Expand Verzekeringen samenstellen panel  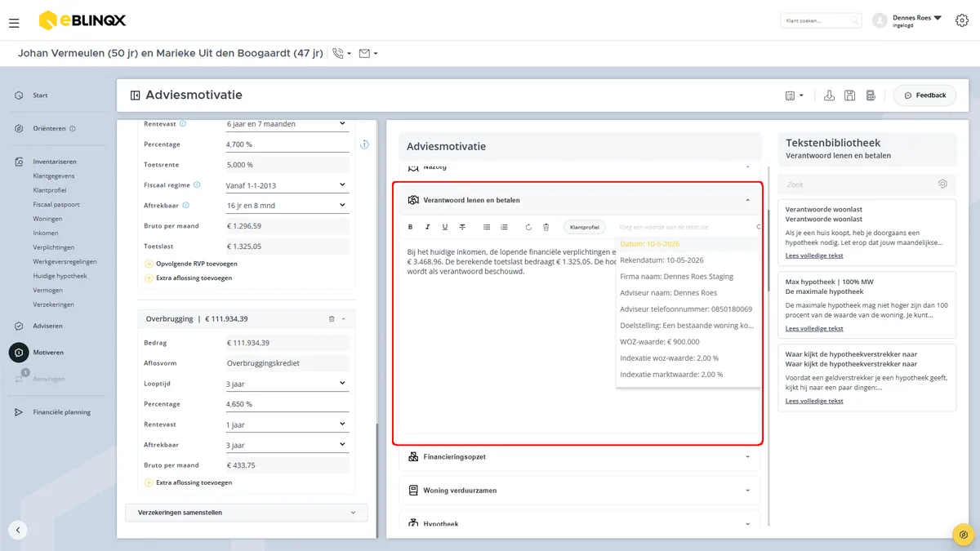pyautogui.click(x=247, y=513)
